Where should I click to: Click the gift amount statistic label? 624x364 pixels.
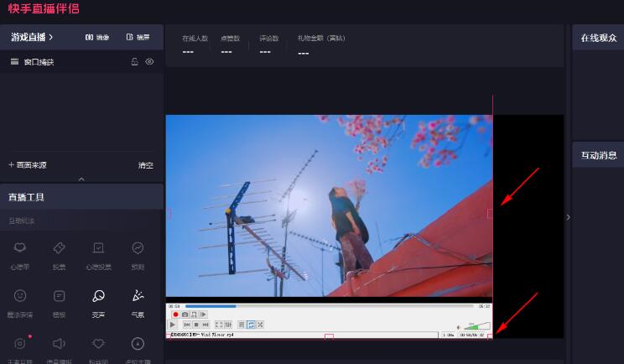[321, 39]
